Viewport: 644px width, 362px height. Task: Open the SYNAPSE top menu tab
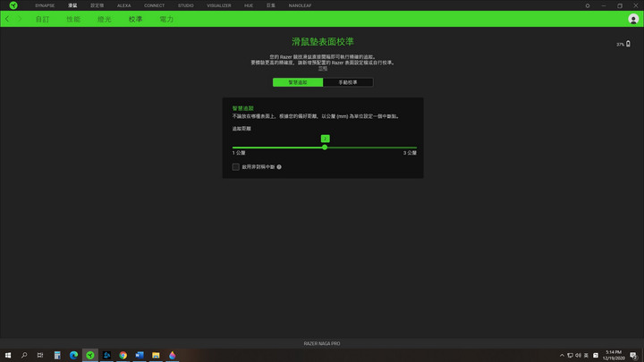click(x=45, y=5)
